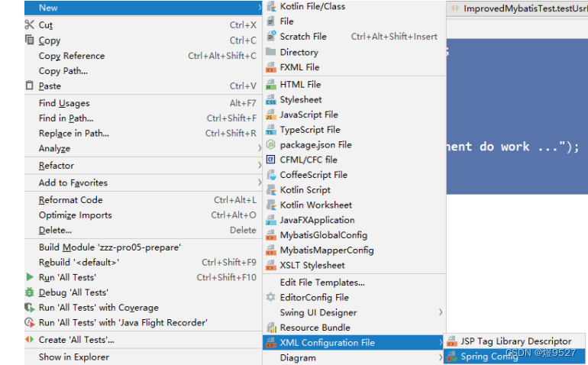Screen dimensions: 588x365
Task: Click the ImprovedMybatisTest tab icon
Action: pyautogui.click(x=455, y=8)
